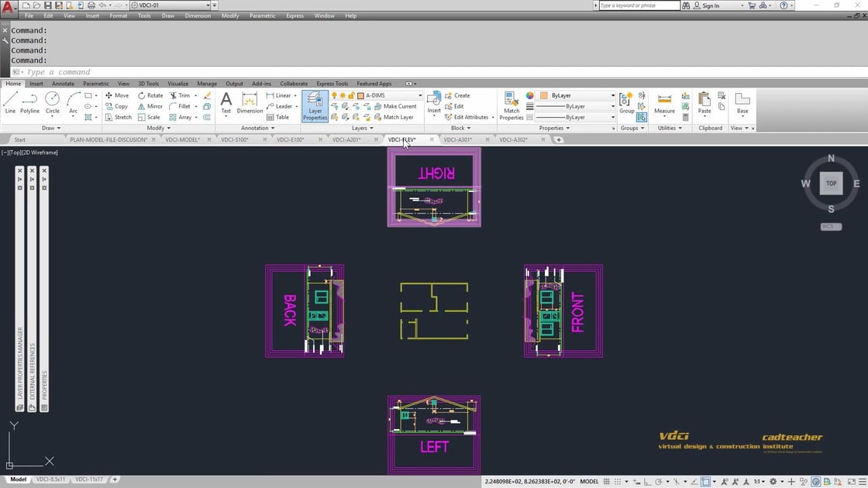Open the Layer Properties manager

[x=315, y=106]
